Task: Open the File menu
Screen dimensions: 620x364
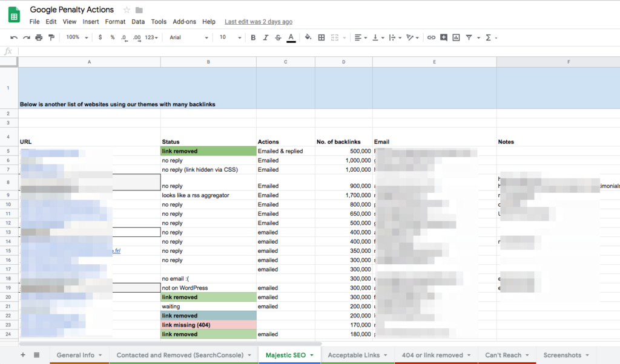Action: [x=35, y=22]
